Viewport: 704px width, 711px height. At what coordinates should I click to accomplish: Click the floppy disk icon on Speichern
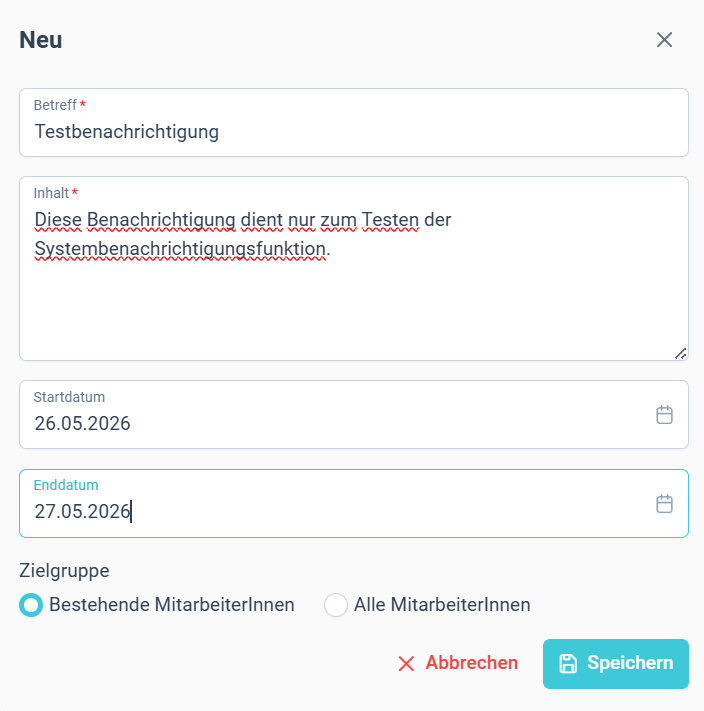pyautogui.click(x=568, y=663)
